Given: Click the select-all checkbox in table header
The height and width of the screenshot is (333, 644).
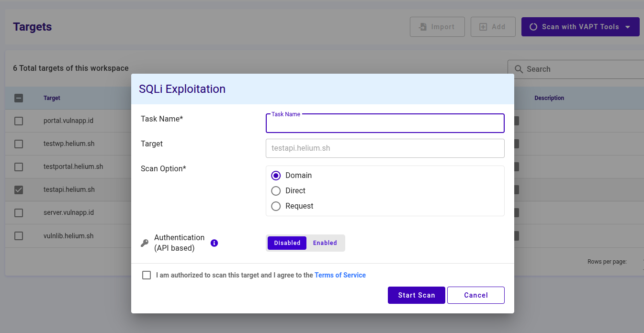Looking at the screenshot, I should coord(19,98).
